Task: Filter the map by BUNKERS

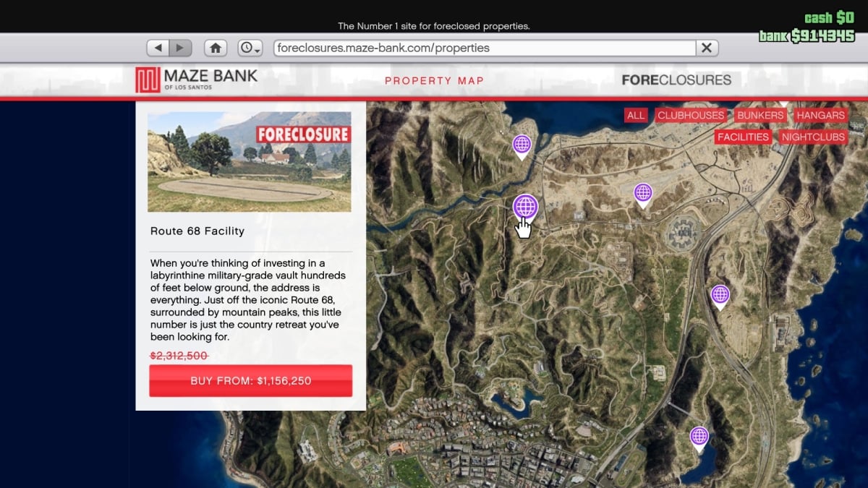Action: coord(760,116)
